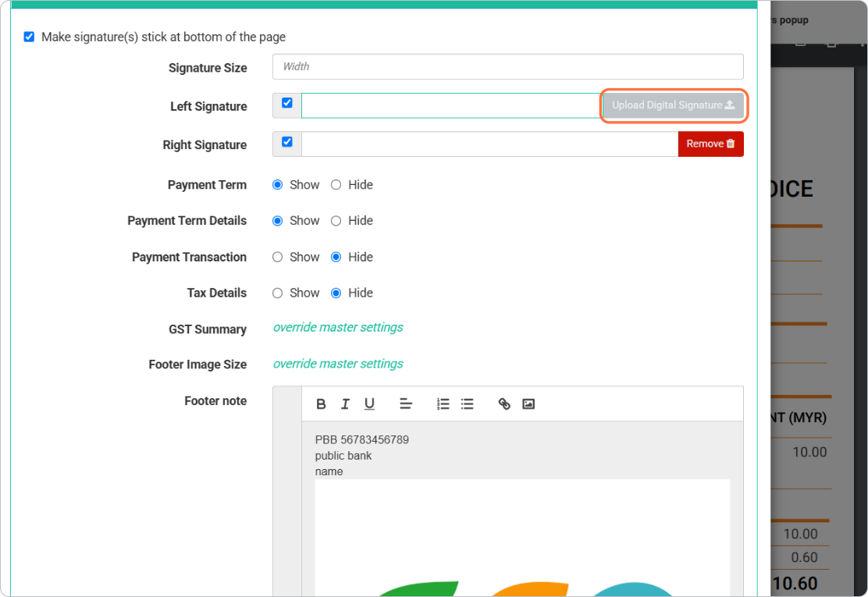868x597 pixels.
Task: Open text alignment option in footer editor
Action: click(x=406, y=404)
